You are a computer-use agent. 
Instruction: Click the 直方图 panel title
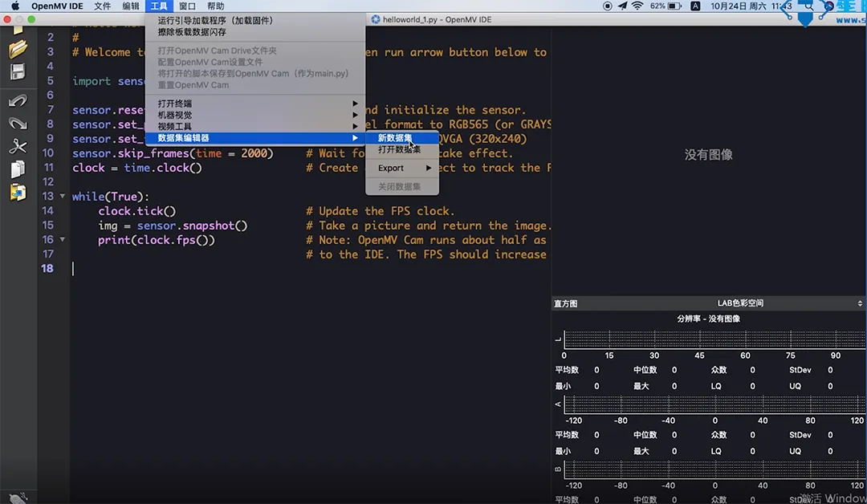coord(566,303)
